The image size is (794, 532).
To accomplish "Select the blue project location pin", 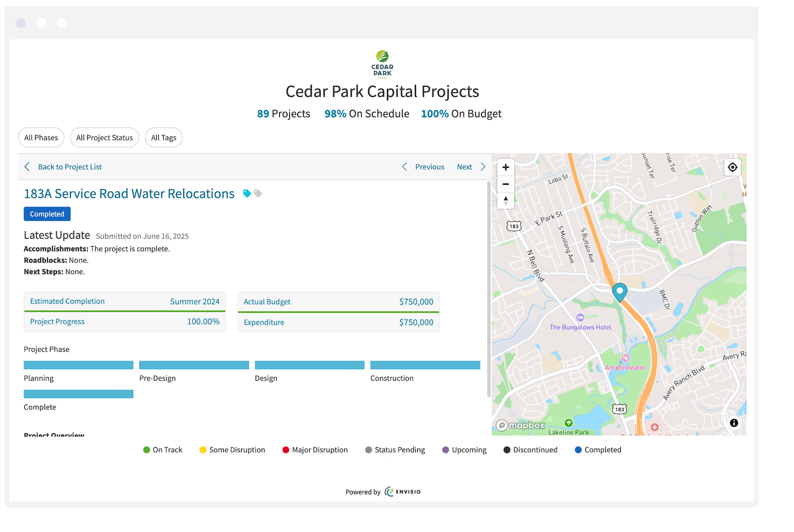I will (x=619, y=292).
